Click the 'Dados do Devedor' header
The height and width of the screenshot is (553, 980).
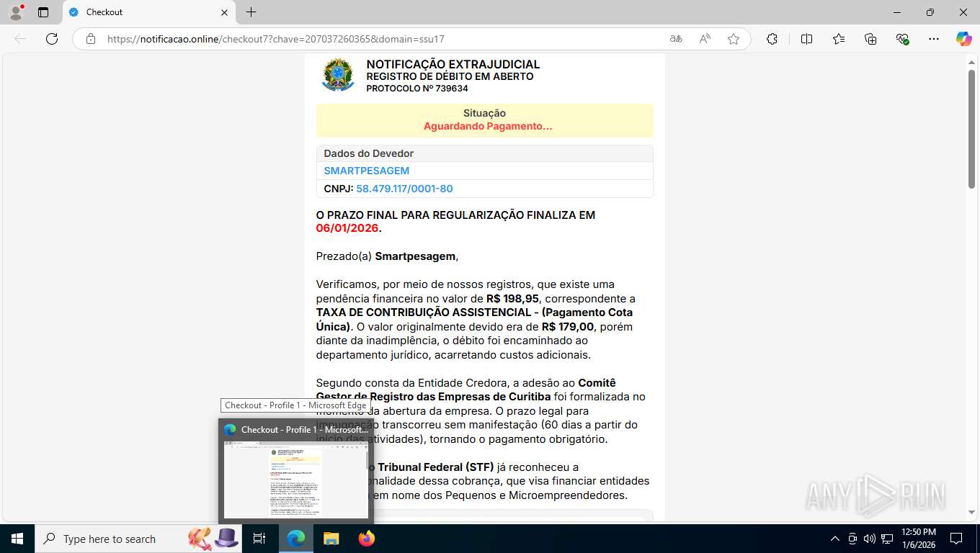tap(368, 153)
